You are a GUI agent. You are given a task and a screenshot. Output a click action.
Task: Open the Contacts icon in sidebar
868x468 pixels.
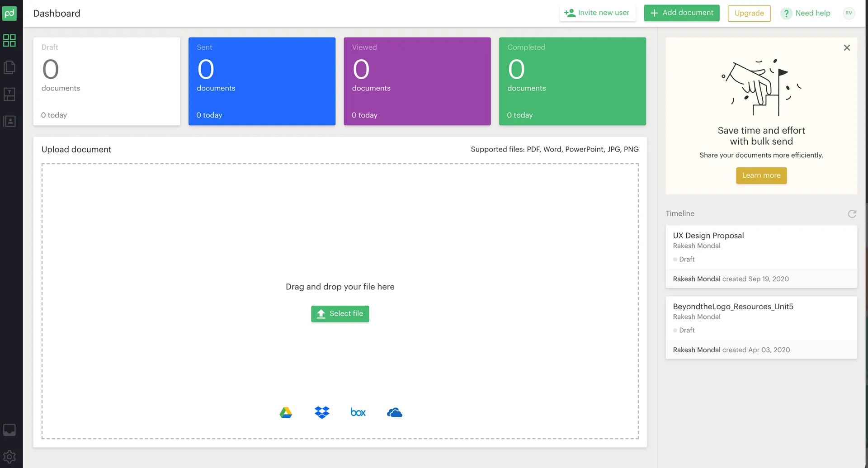coord(9,121)
